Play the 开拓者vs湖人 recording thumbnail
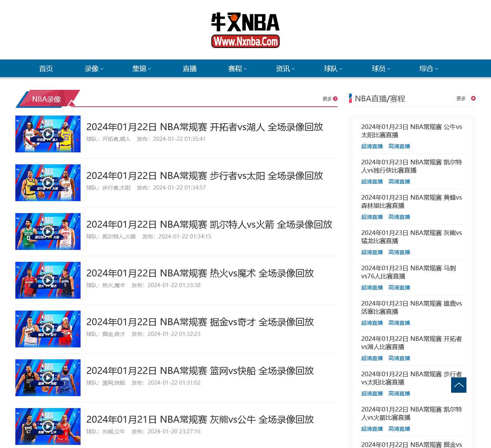The height and width of the screenshot is (448, 491). [48, 134]
